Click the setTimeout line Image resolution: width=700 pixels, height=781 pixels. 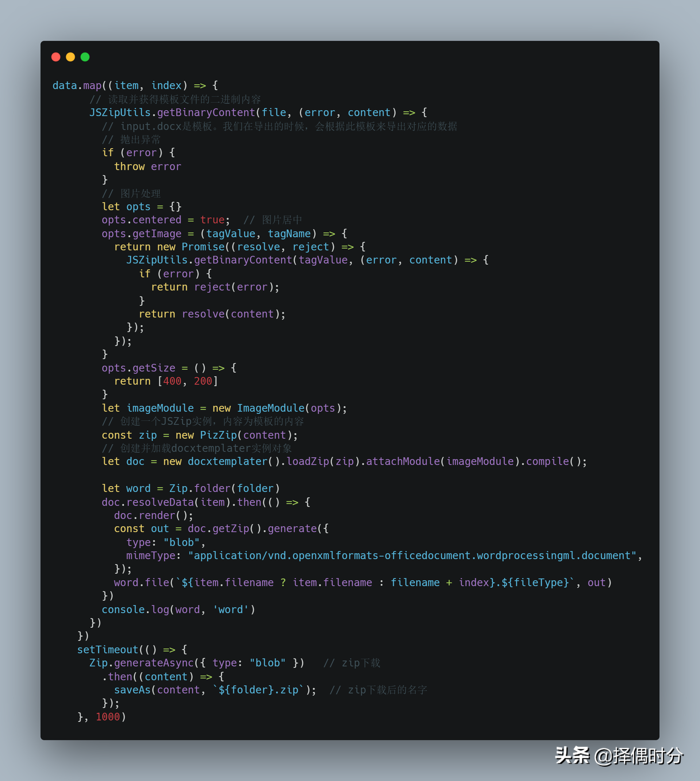pos(132,650)
